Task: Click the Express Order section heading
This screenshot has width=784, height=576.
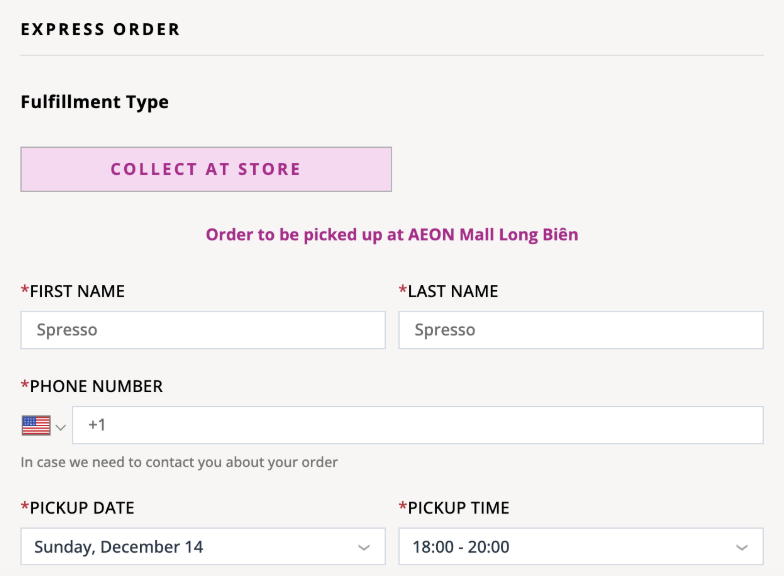Action: [101, 29]
